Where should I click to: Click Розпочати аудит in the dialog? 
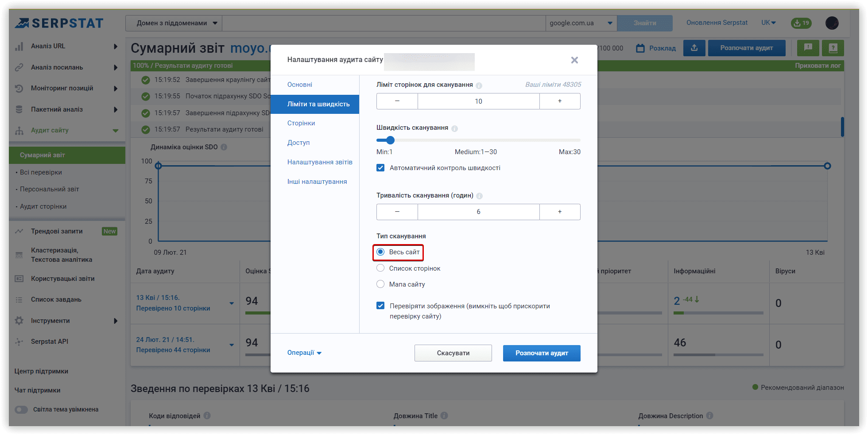pos(542,353)
